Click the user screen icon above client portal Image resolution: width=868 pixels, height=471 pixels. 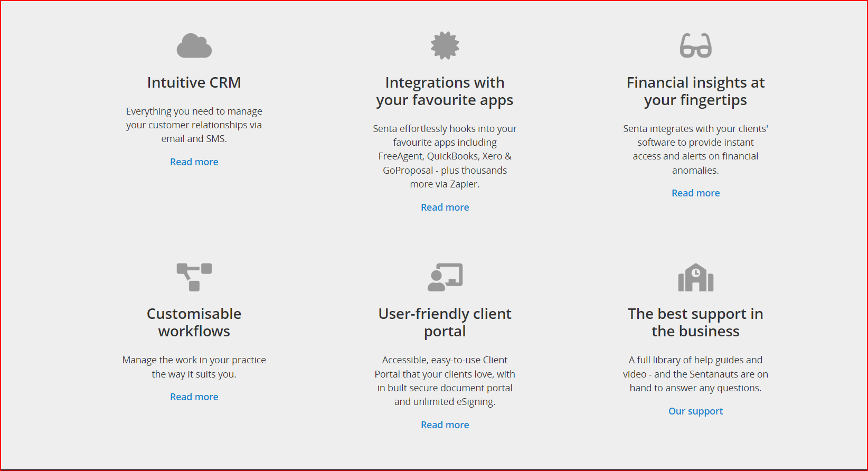point(445,277)
